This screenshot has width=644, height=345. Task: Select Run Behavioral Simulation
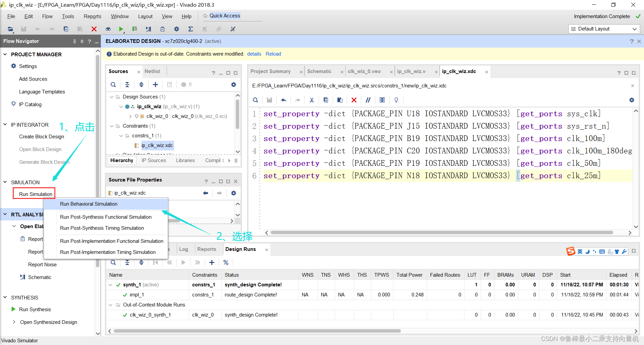click(x=106, y=204)
